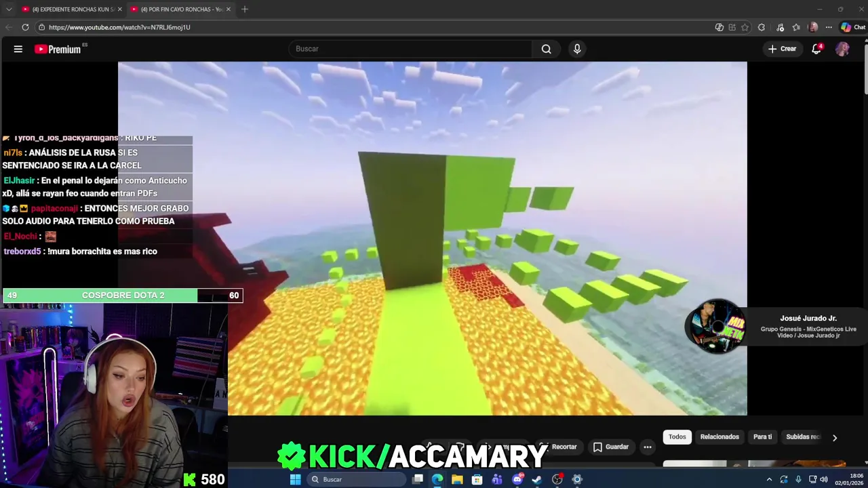Click username ni7ls in chat

point(14,153)
